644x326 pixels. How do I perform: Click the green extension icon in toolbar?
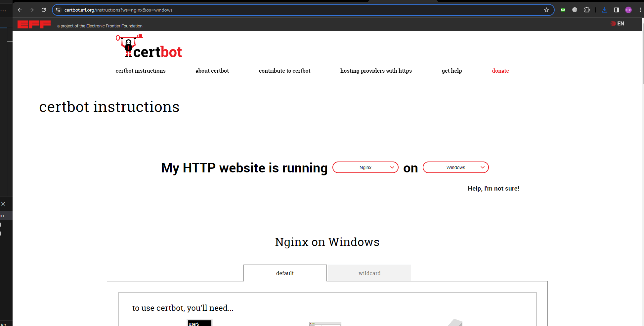point(563,10)
